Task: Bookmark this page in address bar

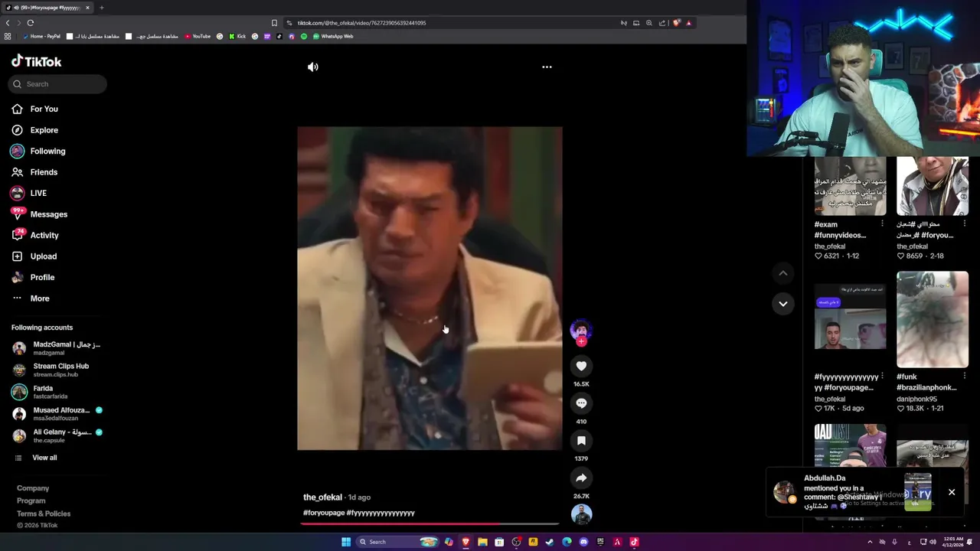Action: tap(274, 23)
